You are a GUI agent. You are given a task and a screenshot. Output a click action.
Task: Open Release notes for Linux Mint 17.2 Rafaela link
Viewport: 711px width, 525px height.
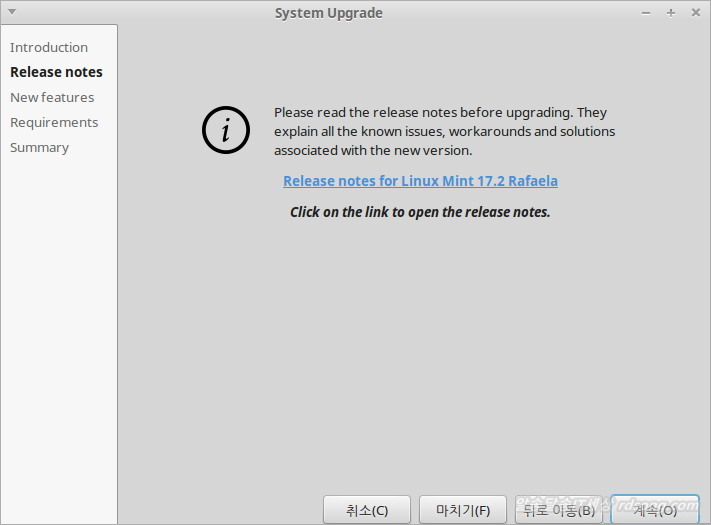pyautogui.click(x=420, y=181)
